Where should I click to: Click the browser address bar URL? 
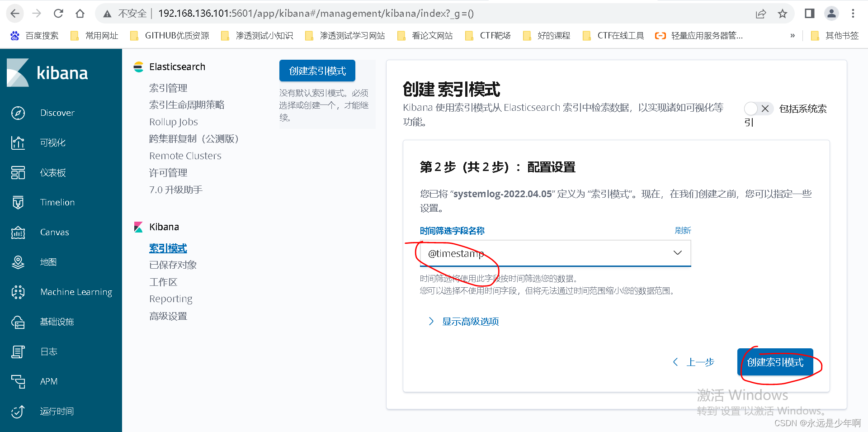pos(316,14)
